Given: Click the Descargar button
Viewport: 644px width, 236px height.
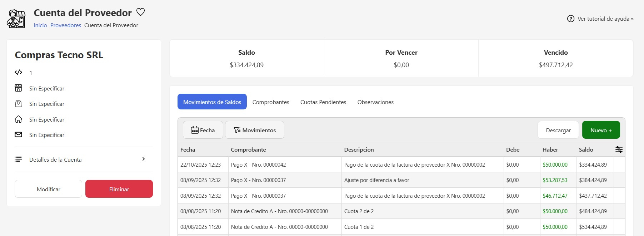Looking at the screenshot, I should (x=558, y=130).
